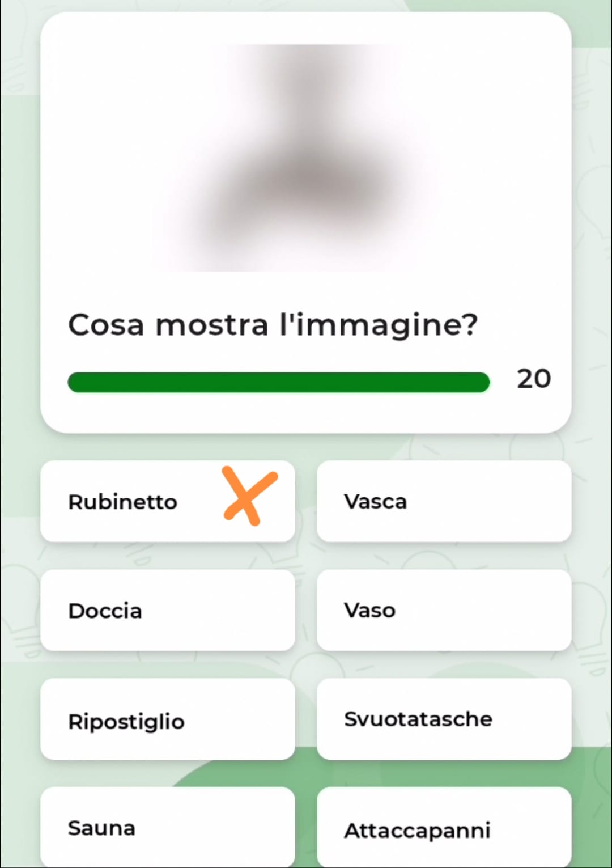Answer with the Italian word for bathtub
612x868 pixels.
[x=444, y=501]
